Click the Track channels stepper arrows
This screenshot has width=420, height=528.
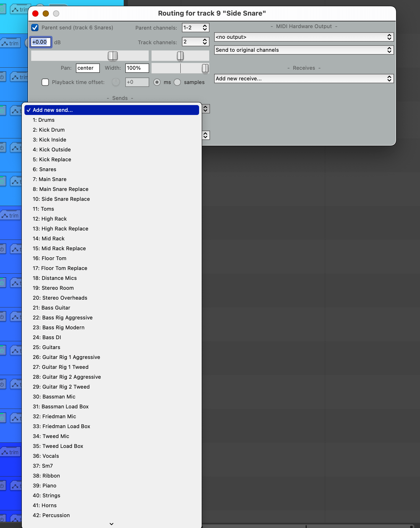coord(205,42)
